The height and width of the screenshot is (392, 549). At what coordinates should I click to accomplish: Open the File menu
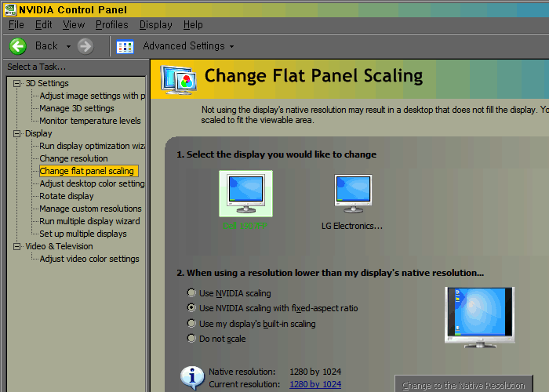pos(16,25)
